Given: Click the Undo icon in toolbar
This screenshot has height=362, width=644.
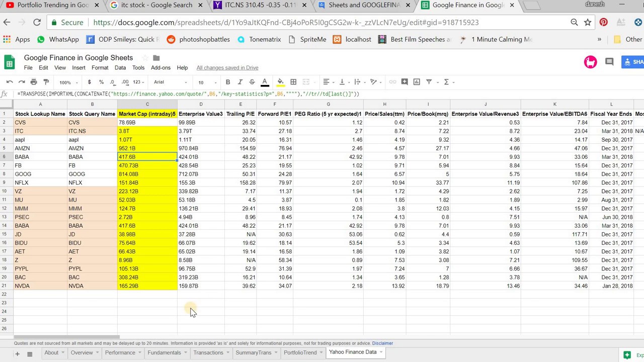Looking at the screenshot, I should 9,82.
